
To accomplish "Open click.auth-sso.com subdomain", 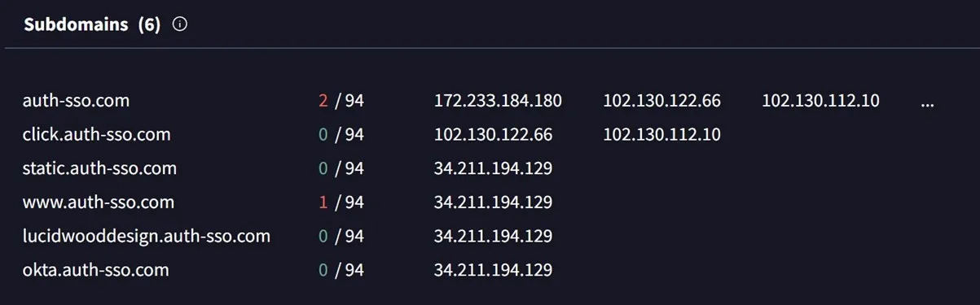I will (97, 134).
